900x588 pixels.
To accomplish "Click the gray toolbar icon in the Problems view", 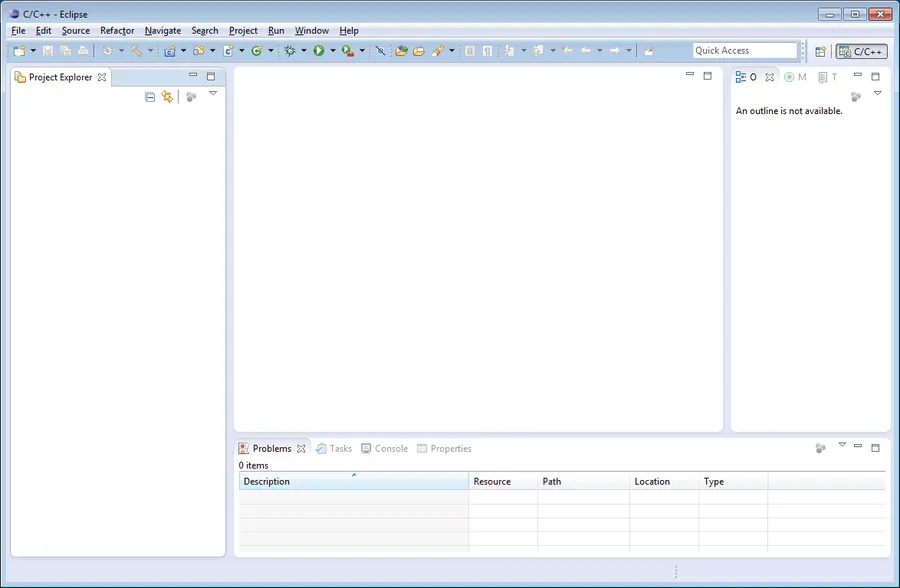I will tap(821, 448).
